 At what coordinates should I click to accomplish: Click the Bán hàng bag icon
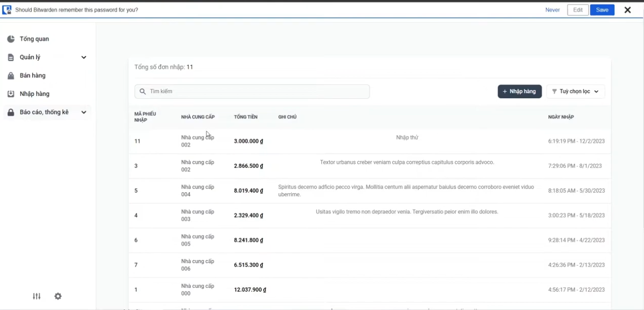click(x=11, y=76)
